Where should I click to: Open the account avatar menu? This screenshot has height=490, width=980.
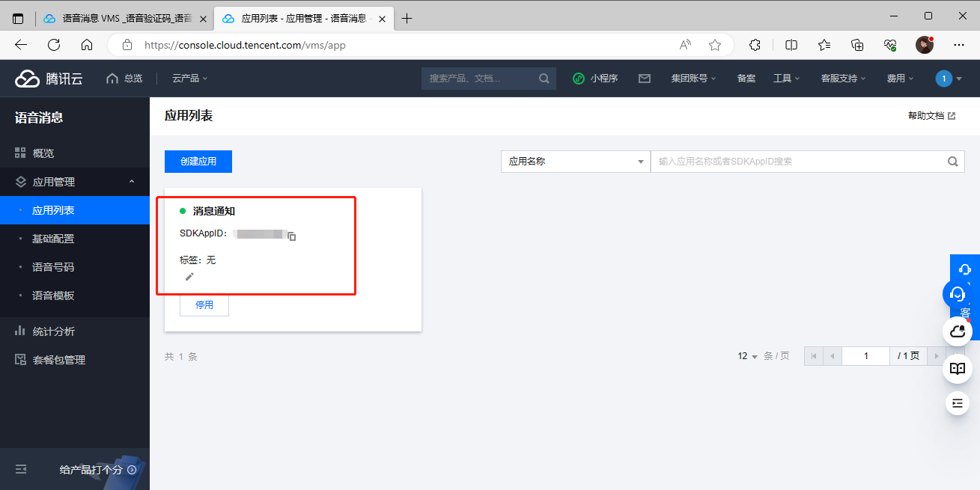tap(949, 78)
